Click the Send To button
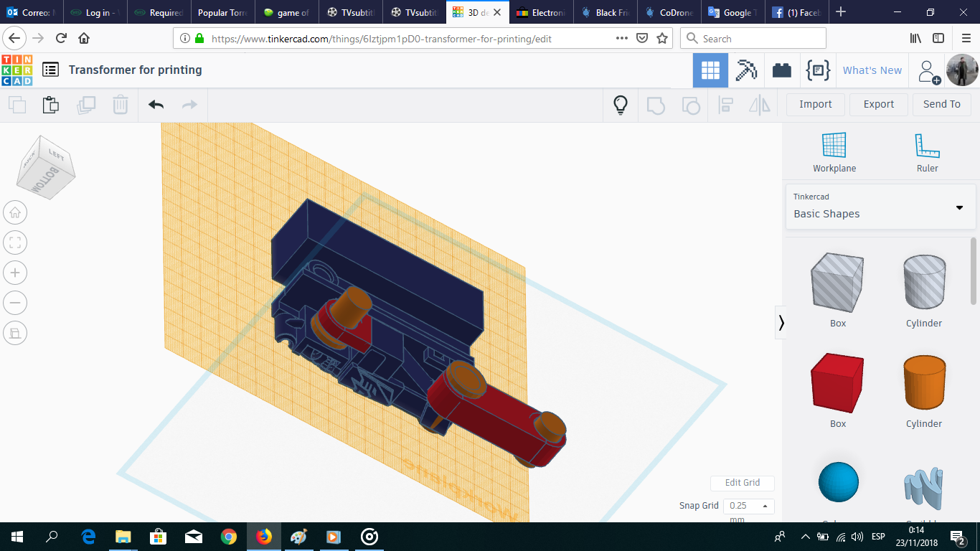The height and width of the screenshot is (551, 980). click(x=942, y=105)
